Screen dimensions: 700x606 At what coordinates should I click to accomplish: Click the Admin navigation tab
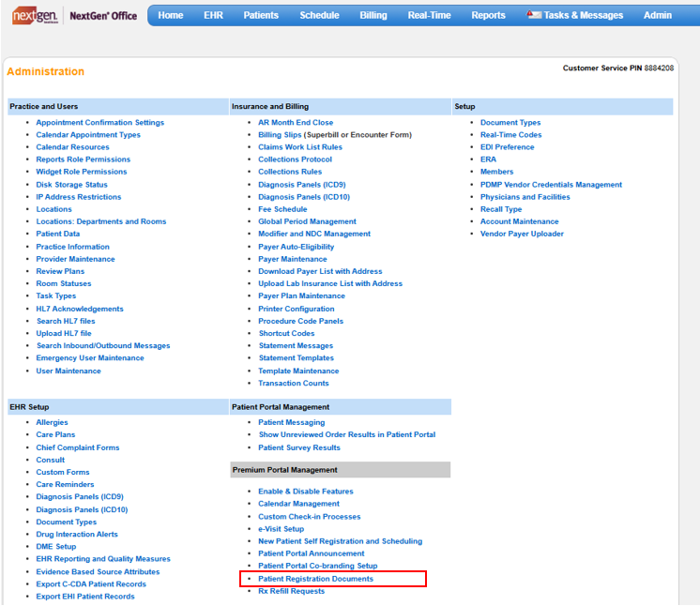click(657, 15)
